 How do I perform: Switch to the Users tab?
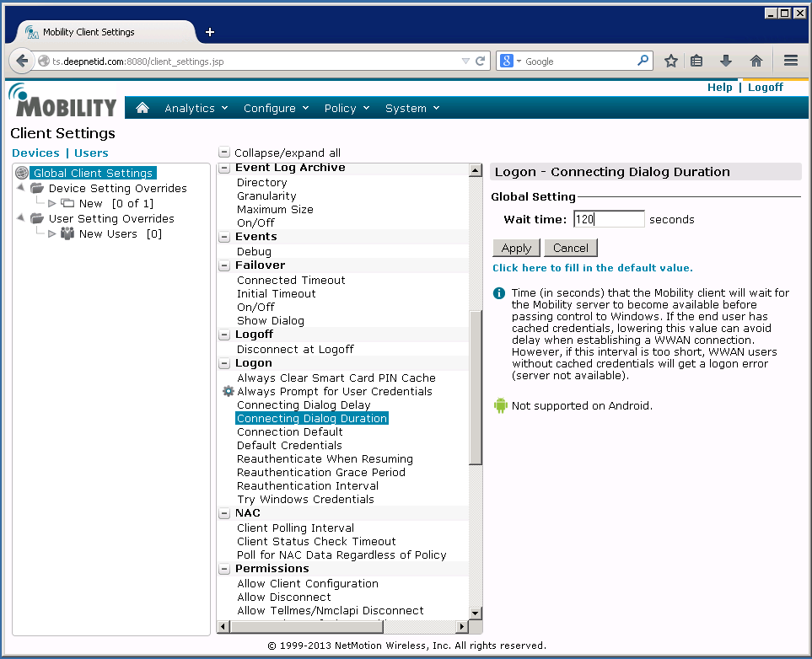(x=91, y=153)
